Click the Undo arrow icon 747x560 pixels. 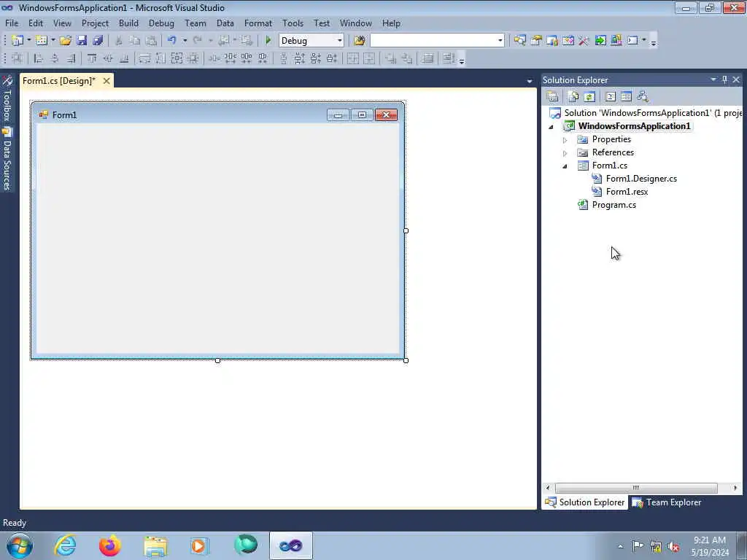pos(172,41)
